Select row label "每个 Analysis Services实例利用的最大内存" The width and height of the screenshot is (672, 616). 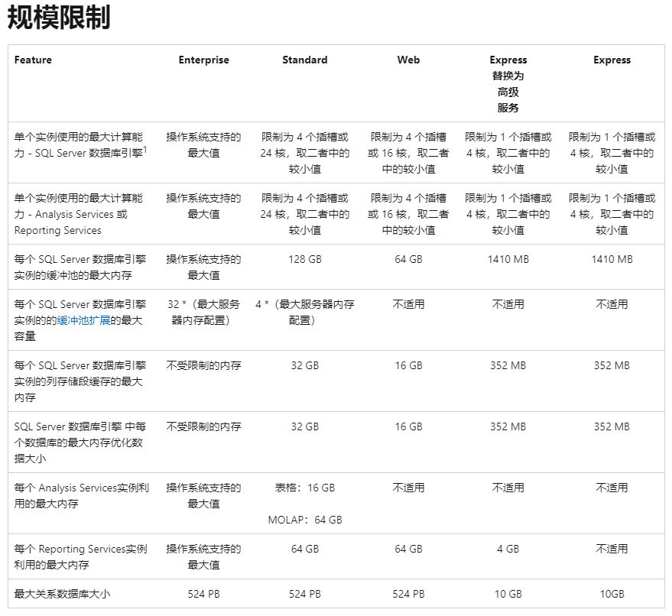point(82,495)
